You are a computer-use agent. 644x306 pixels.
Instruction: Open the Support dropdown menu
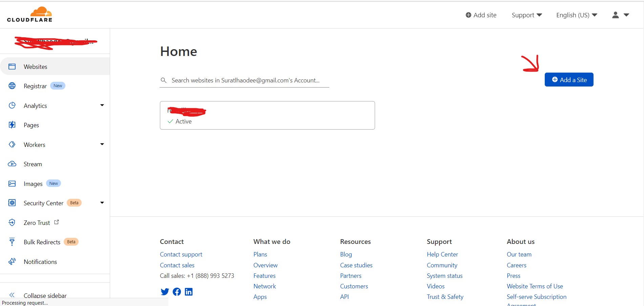526,15
